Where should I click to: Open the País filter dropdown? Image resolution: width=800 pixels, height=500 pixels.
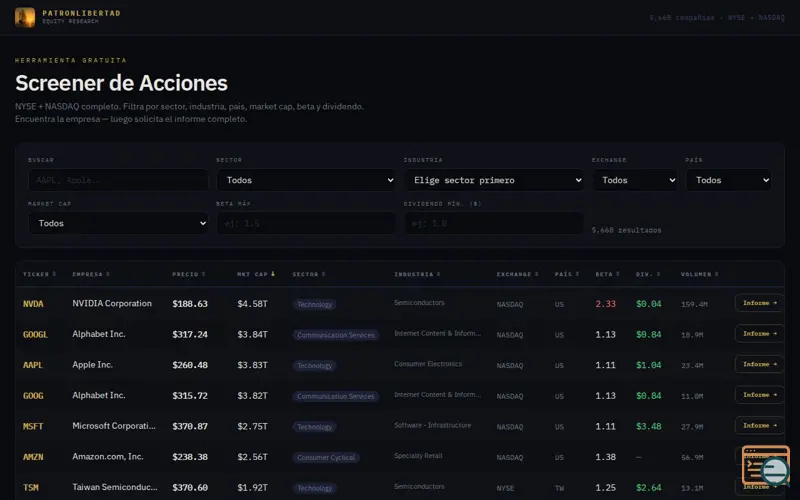(x=729, y=180)
